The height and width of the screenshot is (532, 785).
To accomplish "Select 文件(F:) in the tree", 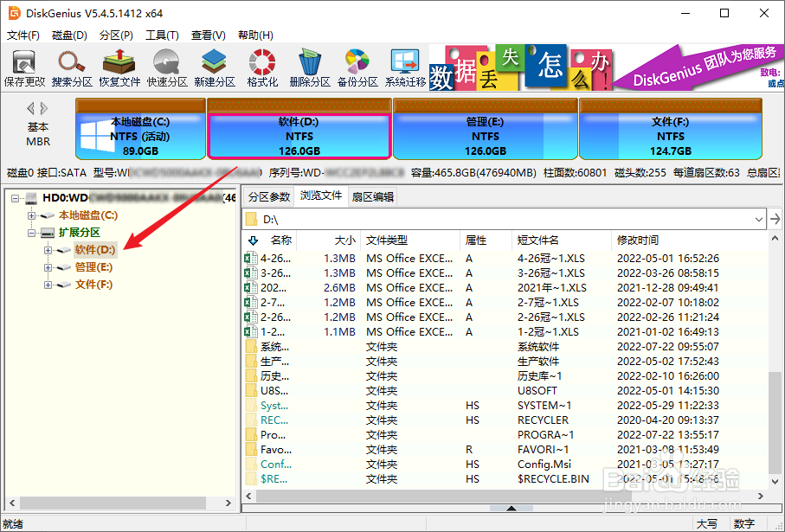I will point(93,285).
